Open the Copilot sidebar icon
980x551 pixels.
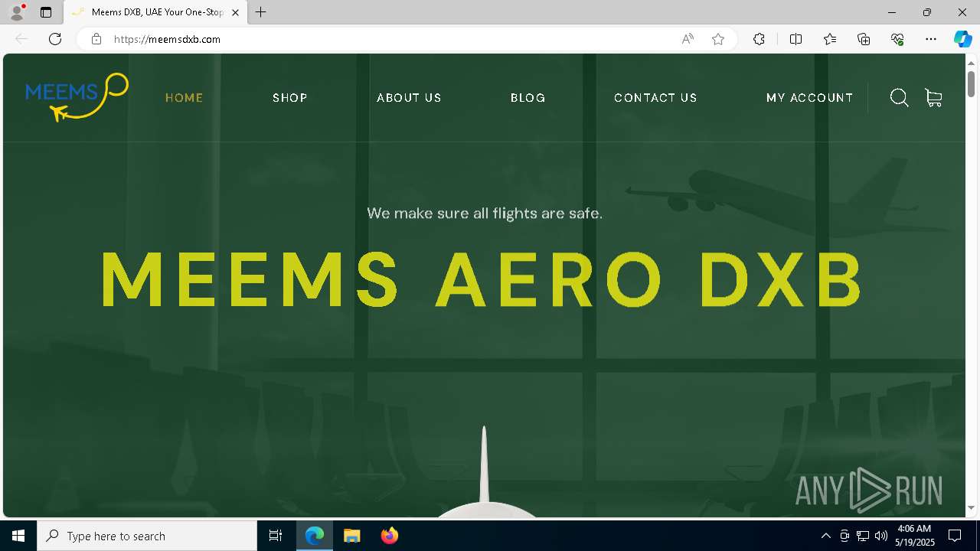(x=962, y=39)
